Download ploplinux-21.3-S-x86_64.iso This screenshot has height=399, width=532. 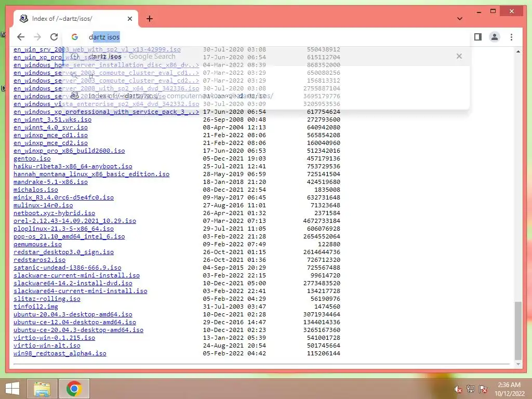[63, 229]
